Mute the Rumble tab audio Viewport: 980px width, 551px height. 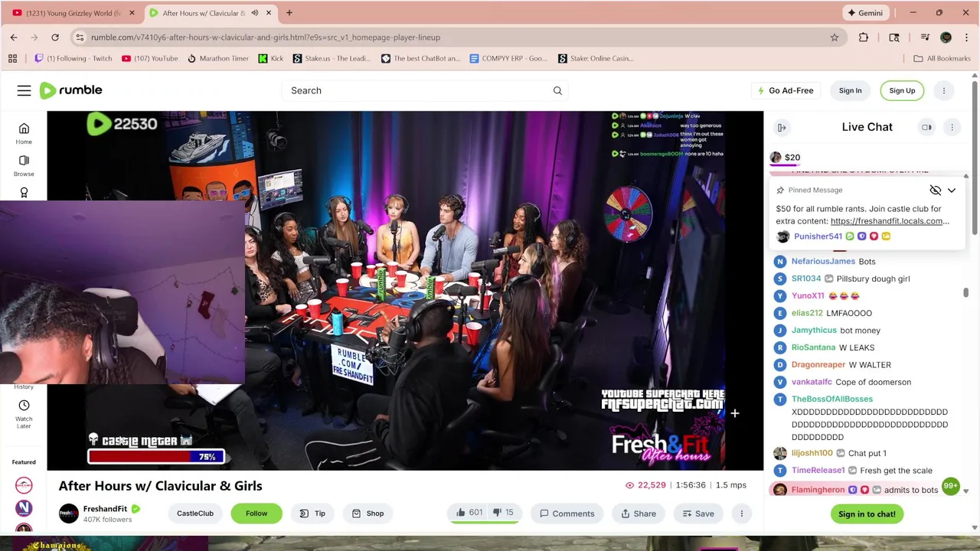[x=255, y=13]
